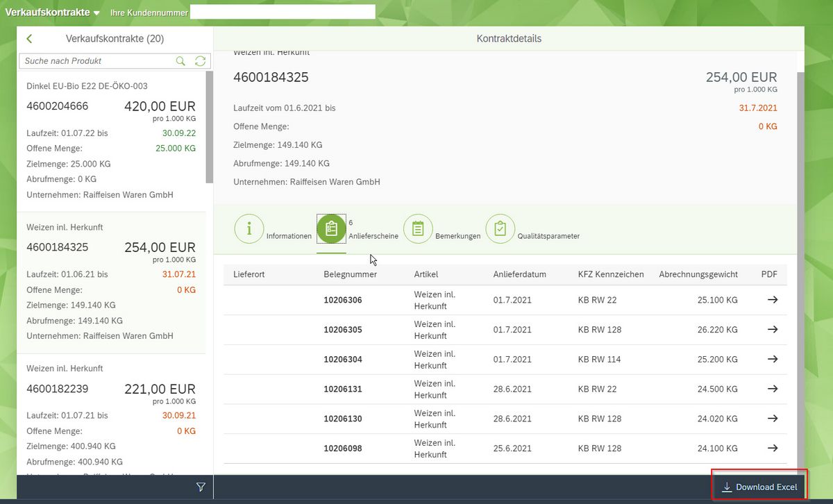Switch to the Qualitätsparameter tab label
Image resolution: width=833 pixels, height=504 pixels.
pos(548,236)
